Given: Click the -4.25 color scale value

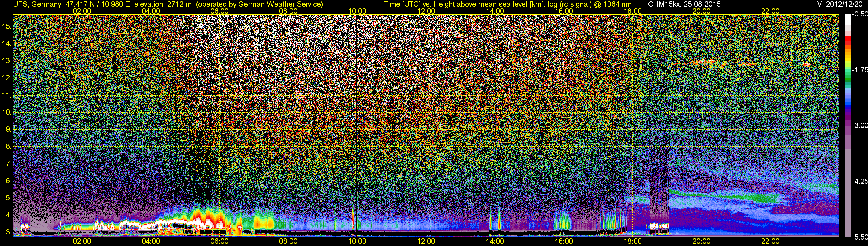Looking at the screenshot, I should pos(860,181).
